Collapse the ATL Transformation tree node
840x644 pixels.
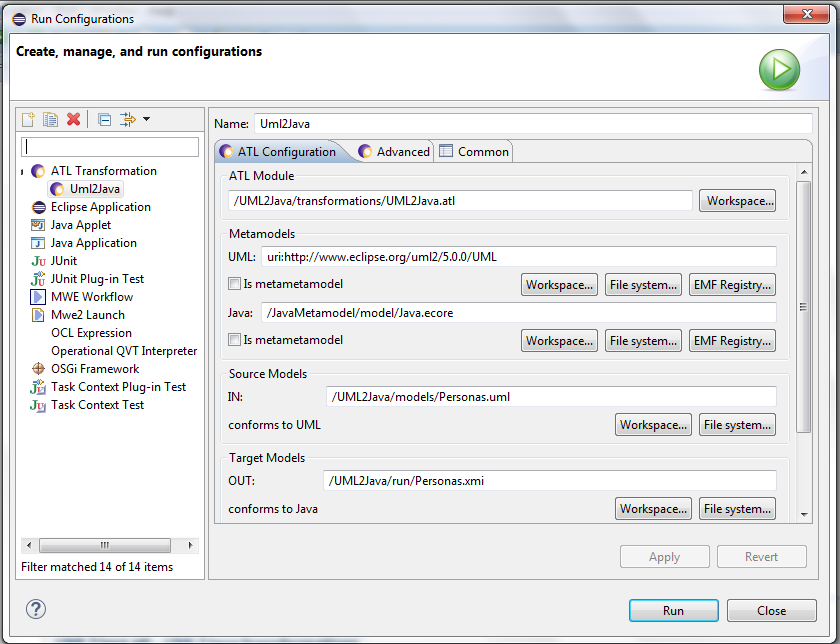22,171
